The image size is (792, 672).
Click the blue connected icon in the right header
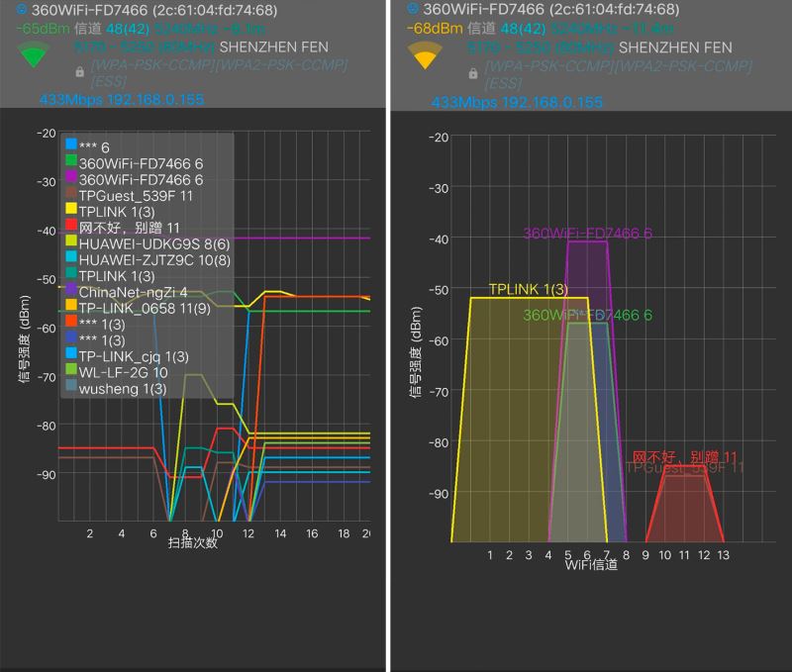413,8
